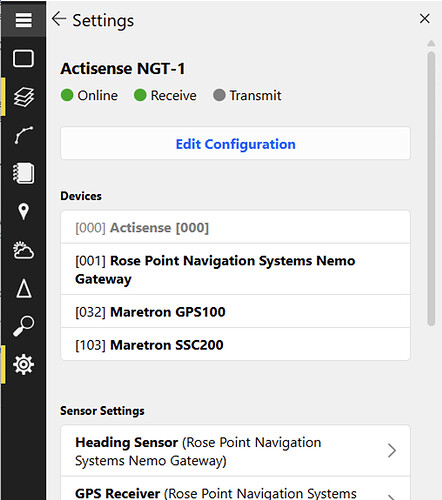The width and height of the screenshot is (442, 500).
Task: Expand the GPS Receiver sensor setting
Action: (235, 489)
